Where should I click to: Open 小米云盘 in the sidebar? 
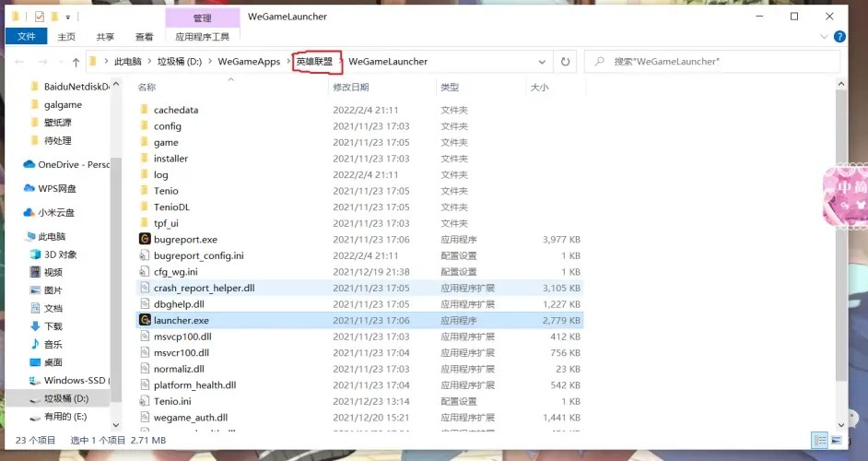[49, 212]
